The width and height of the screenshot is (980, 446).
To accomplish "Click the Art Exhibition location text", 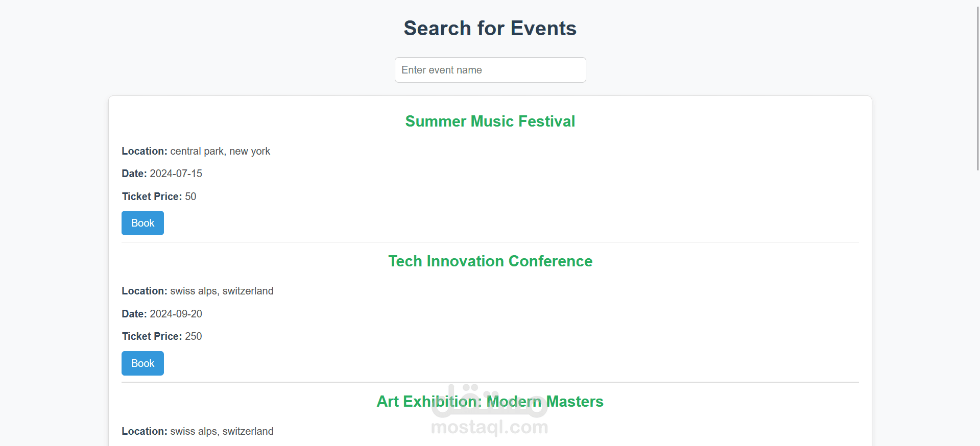I will [222, 431].
